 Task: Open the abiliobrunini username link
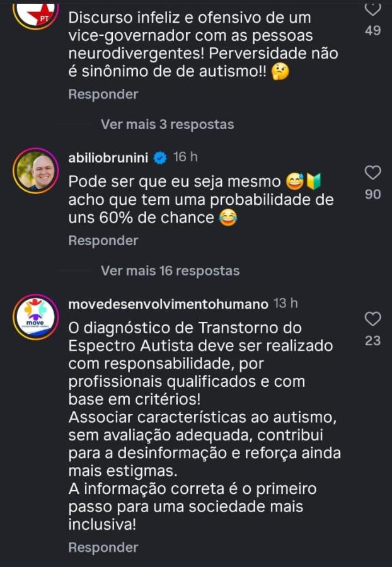[x=108, y=157]
